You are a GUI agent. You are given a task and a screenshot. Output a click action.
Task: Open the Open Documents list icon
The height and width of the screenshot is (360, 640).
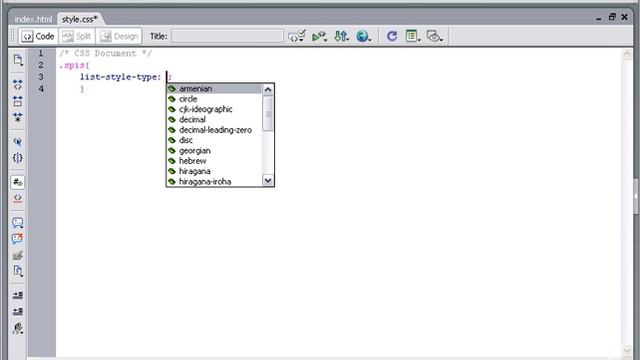pyautogui.click(x=18, y=60)
